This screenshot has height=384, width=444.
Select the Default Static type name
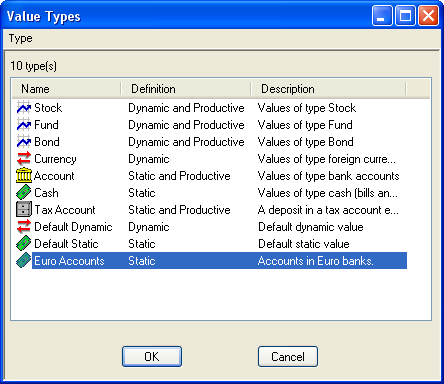[66, 244]
